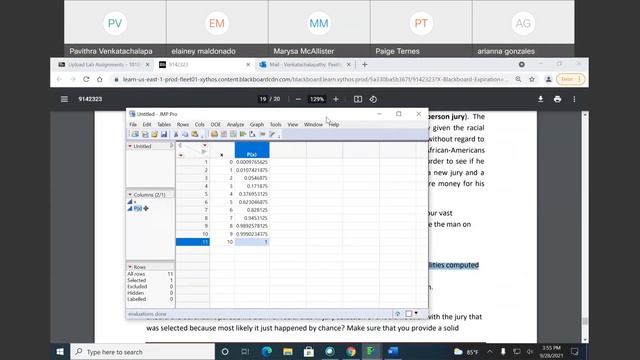The height and width of the screenshot is (360, 640).
Task: Click the weather 85°F taskbar widget
Action: 466,352
